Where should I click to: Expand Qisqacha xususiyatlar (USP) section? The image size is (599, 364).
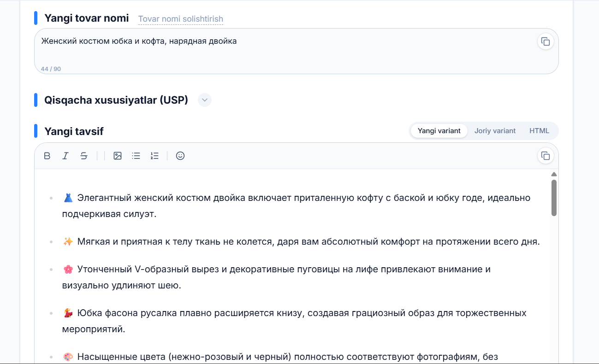point(205,100)
